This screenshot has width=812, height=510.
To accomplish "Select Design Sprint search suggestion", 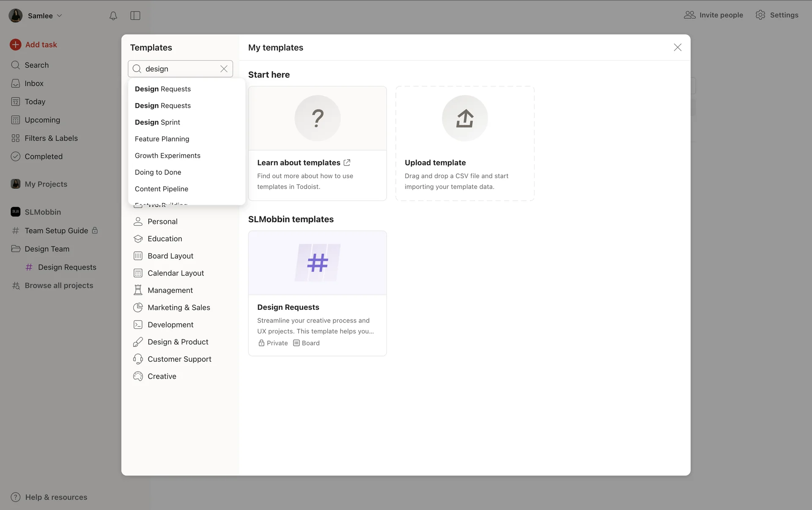I will click(157, 122).
